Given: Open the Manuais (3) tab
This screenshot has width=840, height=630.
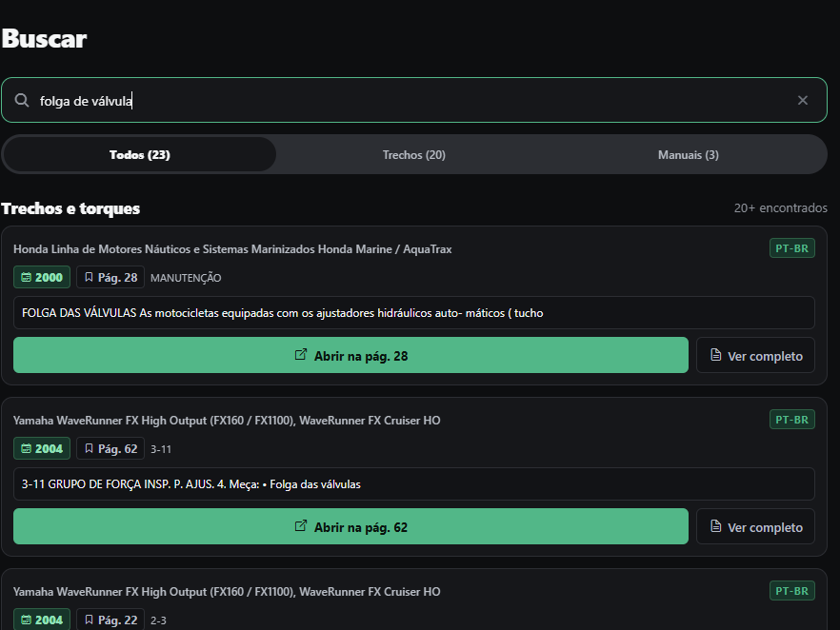Looking at the screenshot, I should pos(689,155).
